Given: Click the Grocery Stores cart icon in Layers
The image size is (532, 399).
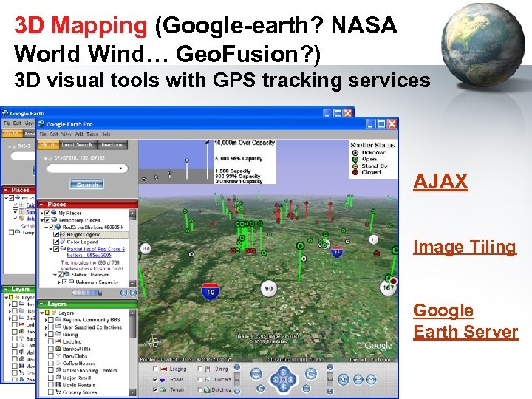Looking at the screenshot, I should click(58, 392).
